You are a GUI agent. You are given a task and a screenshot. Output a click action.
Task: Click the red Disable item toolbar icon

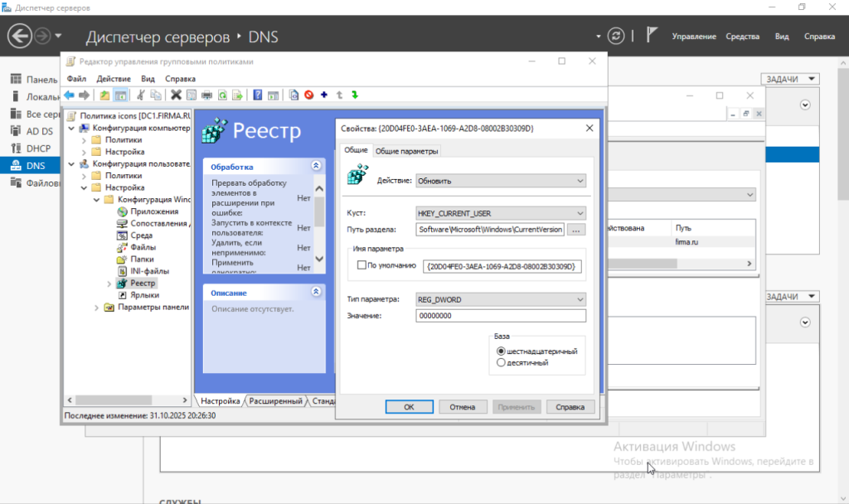308,94
